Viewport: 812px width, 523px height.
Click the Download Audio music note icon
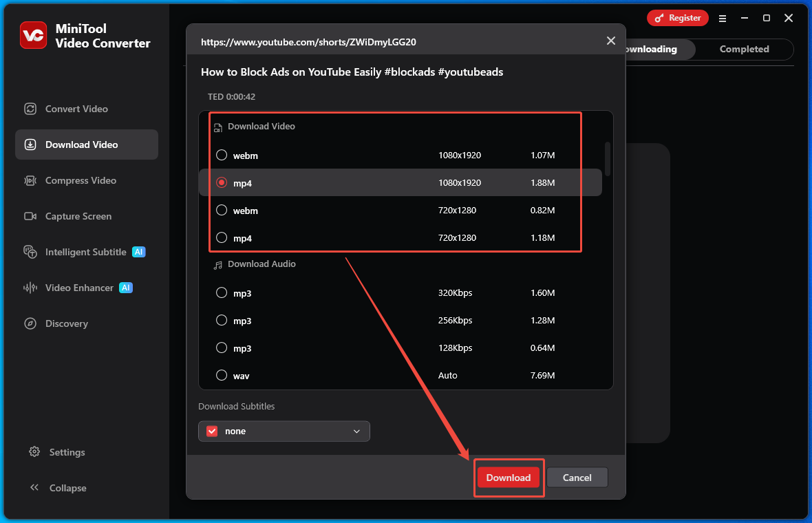pyautogui.click(x=218, y=265)
